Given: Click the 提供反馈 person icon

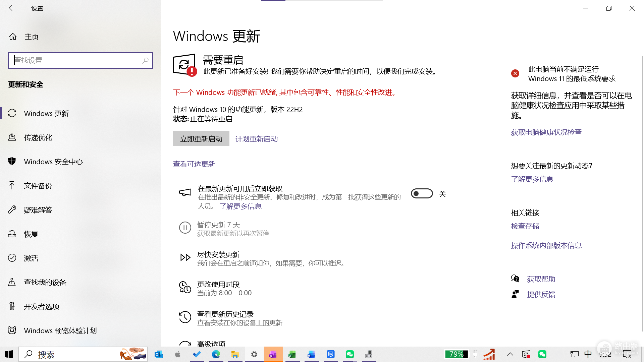Looking at the screenshot, I should pyautogui.click(x=515, y=294).
